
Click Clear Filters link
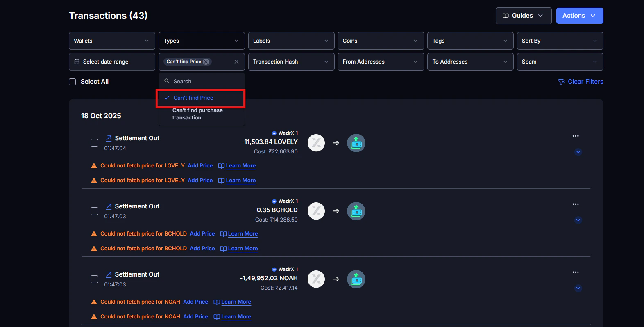(x=581, y=82)
